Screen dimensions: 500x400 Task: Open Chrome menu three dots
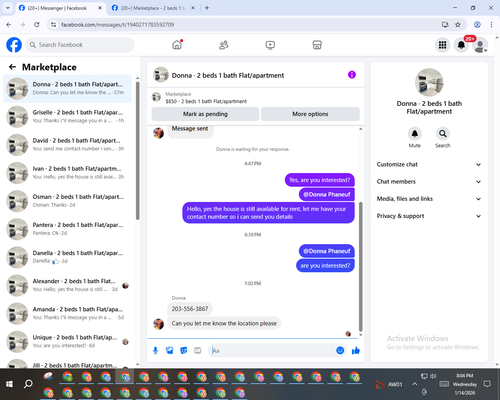click(x=491, y=25)
